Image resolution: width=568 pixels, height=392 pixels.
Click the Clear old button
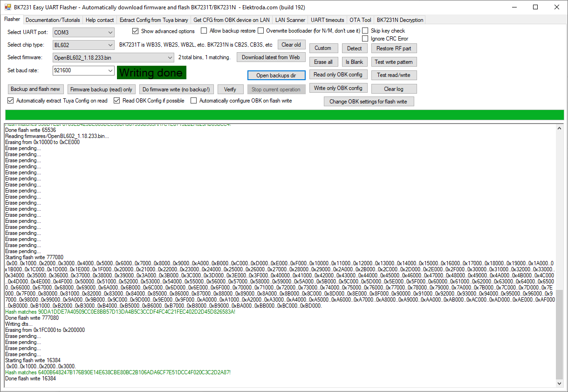291,45
